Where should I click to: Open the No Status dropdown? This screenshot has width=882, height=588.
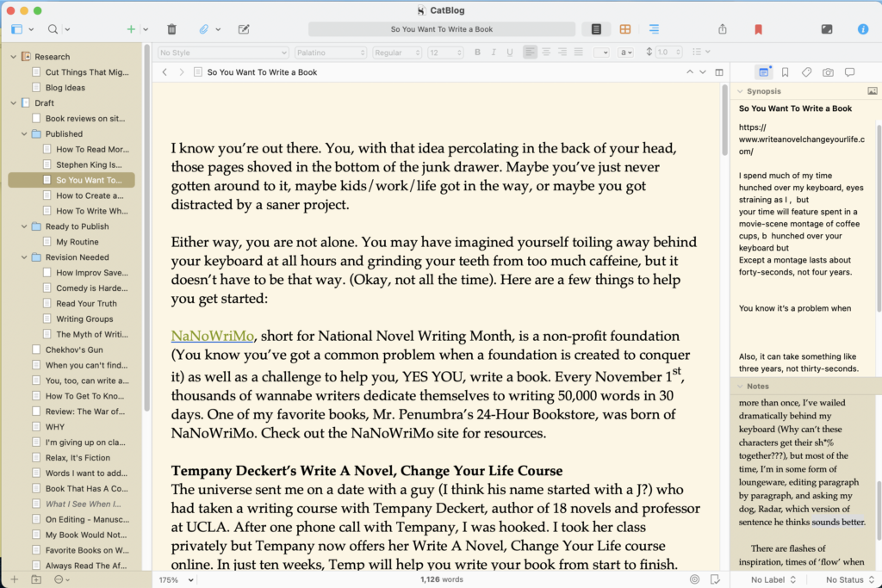[x=849, y=579]
